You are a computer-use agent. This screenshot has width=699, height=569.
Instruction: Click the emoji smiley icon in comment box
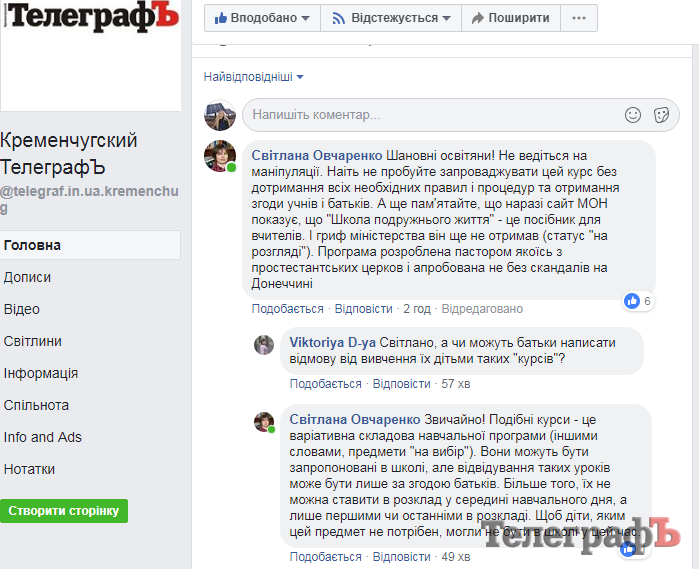(x=633, y=115)
